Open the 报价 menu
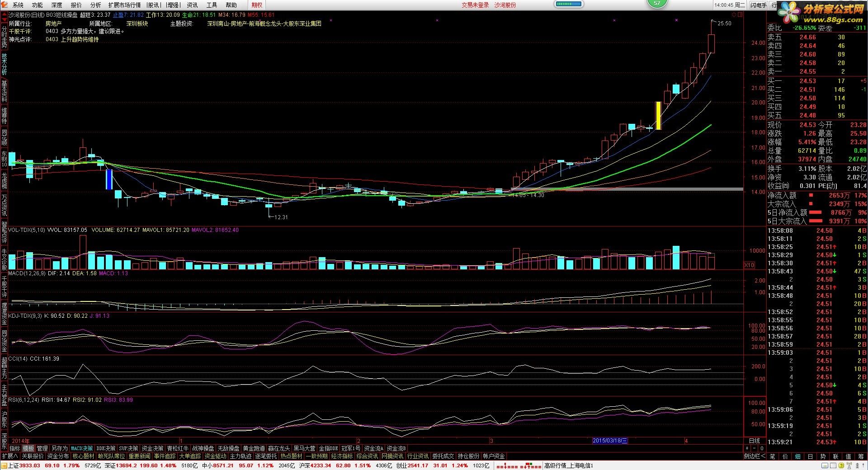 point(76,5)
